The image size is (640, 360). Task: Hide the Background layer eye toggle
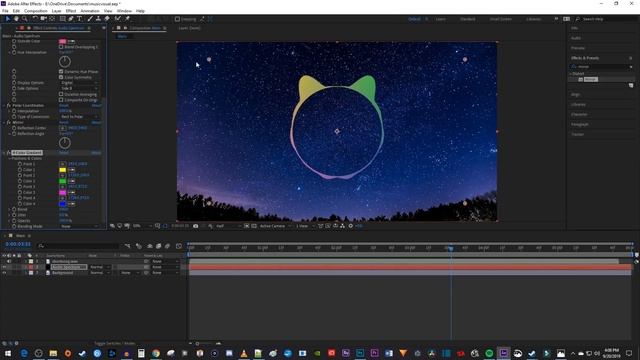click(x=4, y=272)
